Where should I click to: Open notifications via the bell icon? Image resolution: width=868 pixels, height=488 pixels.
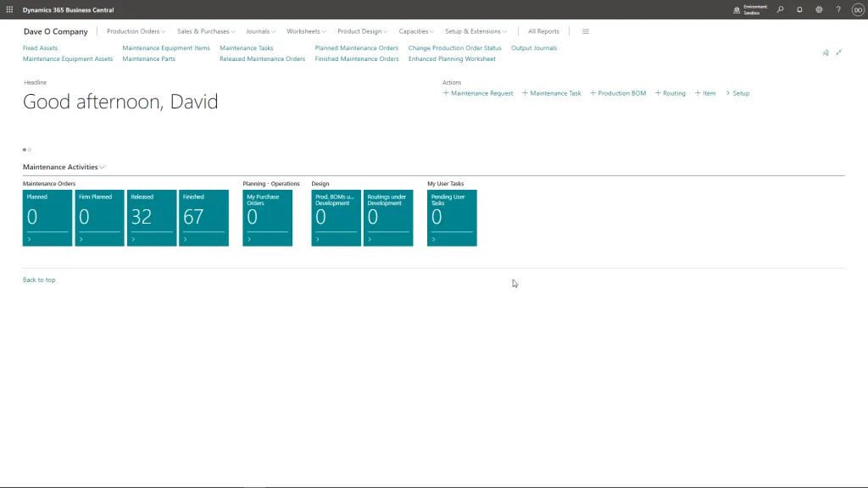pos(798,9)
